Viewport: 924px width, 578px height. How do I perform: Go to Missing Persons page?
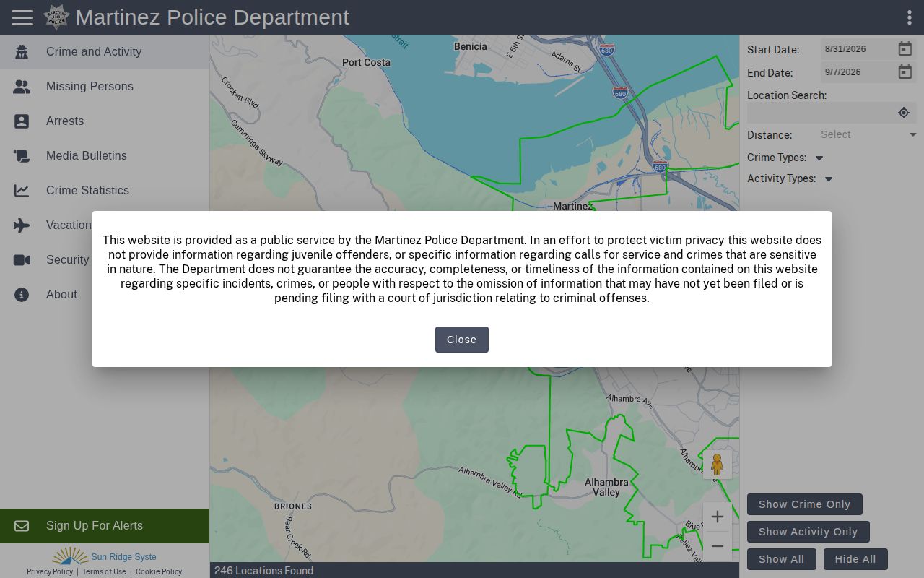pos(105,87)
